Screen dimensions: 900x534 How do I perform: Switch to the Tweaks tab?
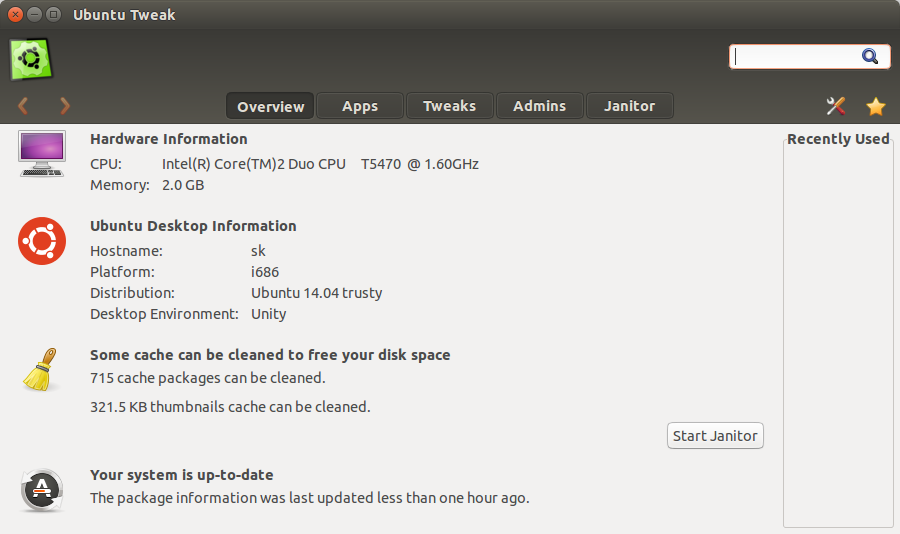[x=449, y=106]
